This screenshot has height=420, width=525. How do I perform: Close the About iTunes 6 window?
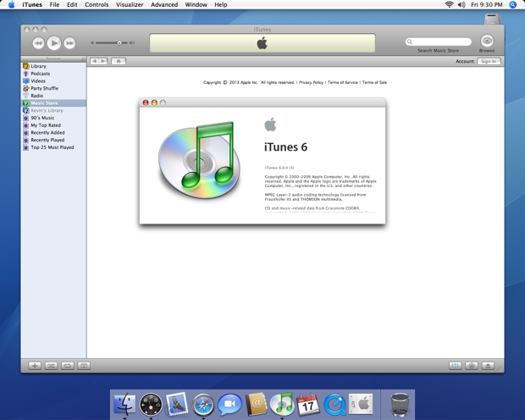(146, 102)
